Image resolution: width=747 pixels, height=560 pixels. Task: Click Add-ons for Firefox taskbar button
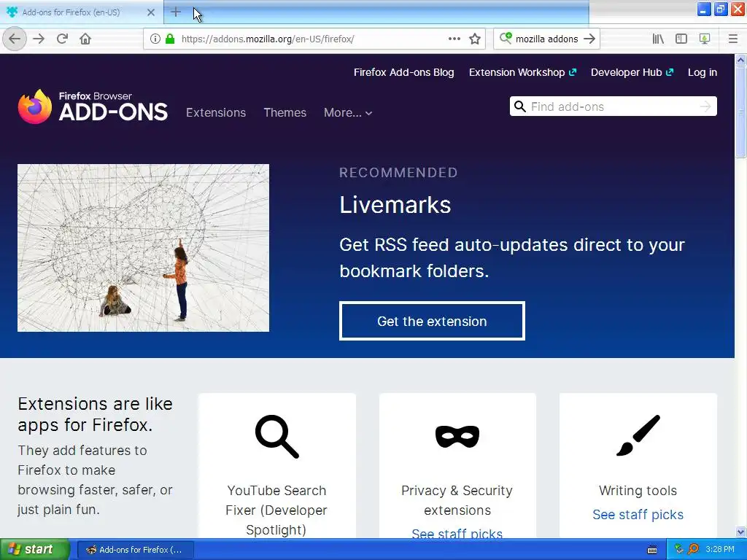point(135,550)
